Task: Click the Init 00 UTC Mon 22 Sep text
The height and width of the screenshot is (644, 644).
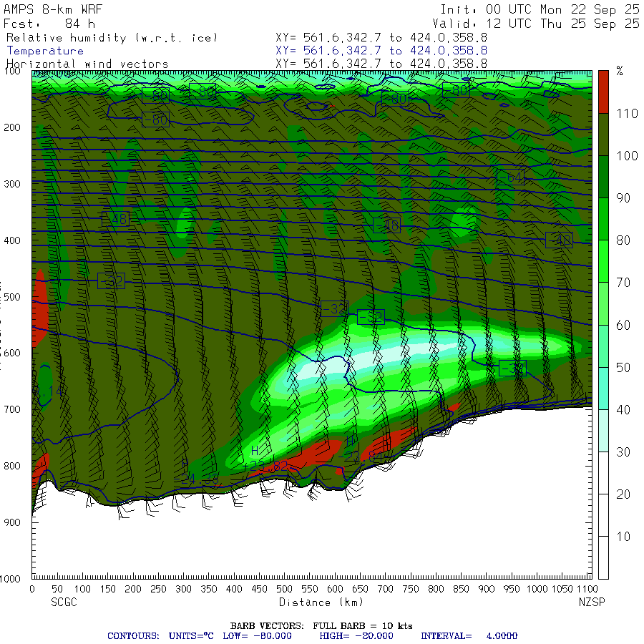Action: pyautogui.click(x=540, y=10)
